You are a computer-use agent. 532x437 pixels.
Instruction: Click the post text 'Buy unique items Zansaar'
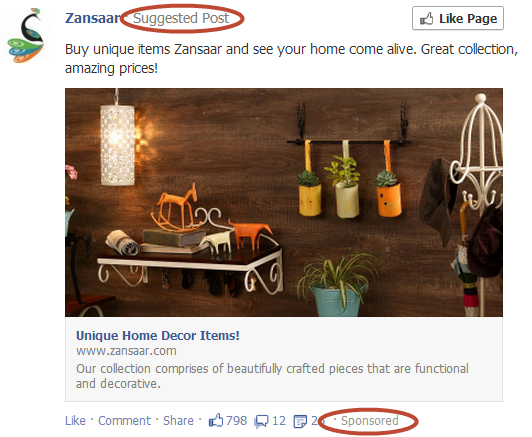pyautogui.click(x=144, y=50)
